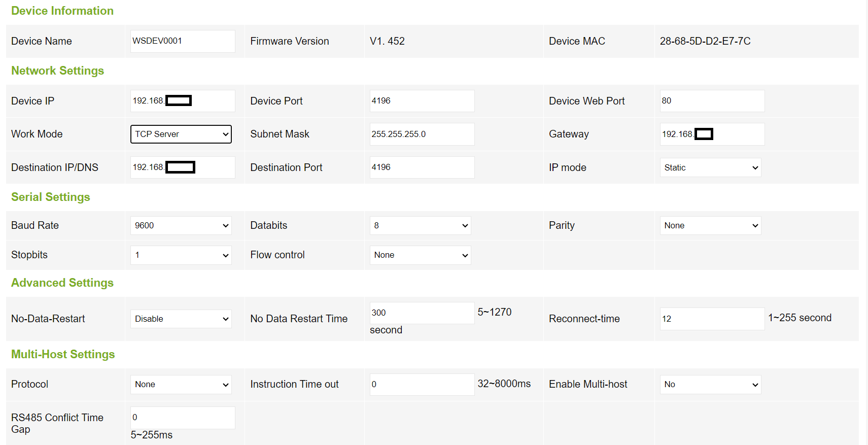Click the Reconnect-time input field
This screenshot has width=868, height=445.
coord(712,319)
